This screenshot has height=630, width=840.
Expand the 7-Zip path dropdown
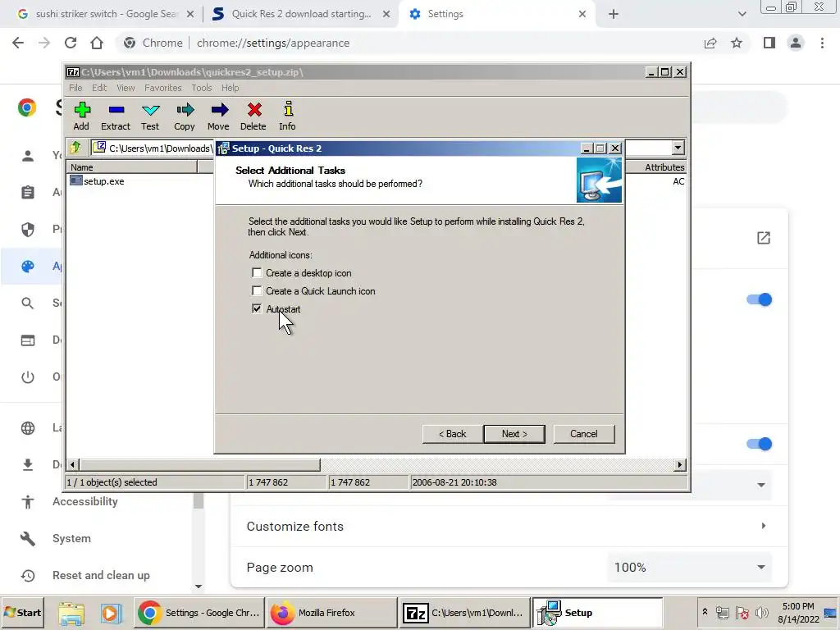coord(678,148)
